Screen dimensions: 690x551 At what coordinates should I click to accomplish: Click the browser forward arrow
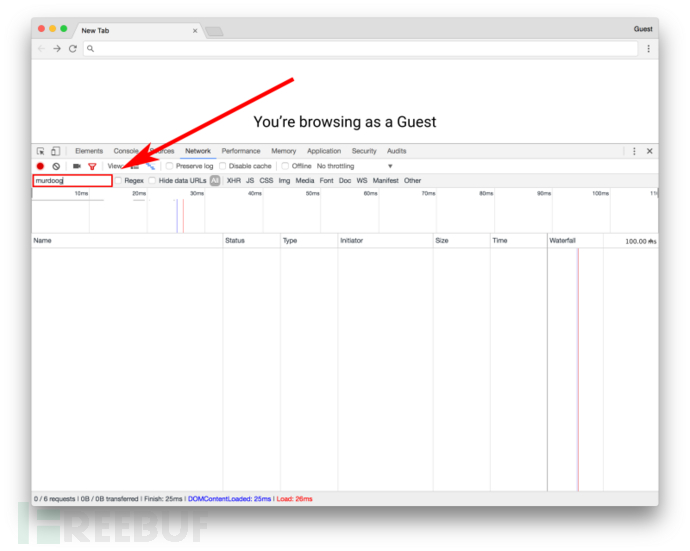57,49
